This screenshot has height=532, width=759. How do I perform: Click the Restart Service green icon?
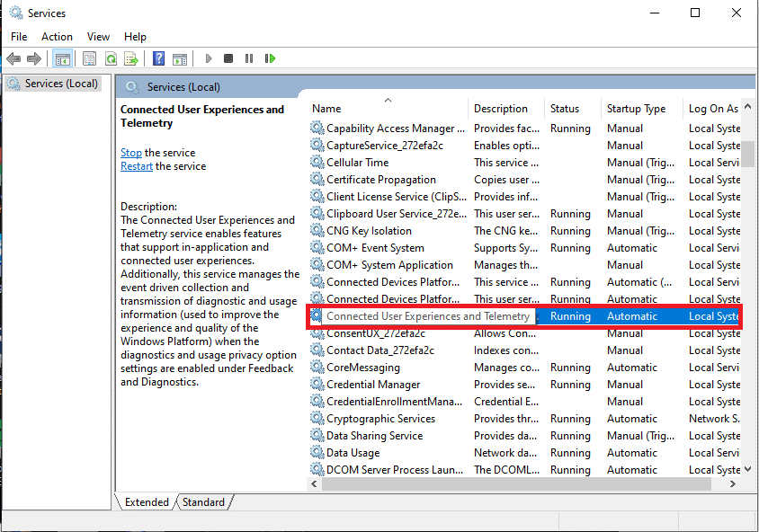tap(270, 58)
